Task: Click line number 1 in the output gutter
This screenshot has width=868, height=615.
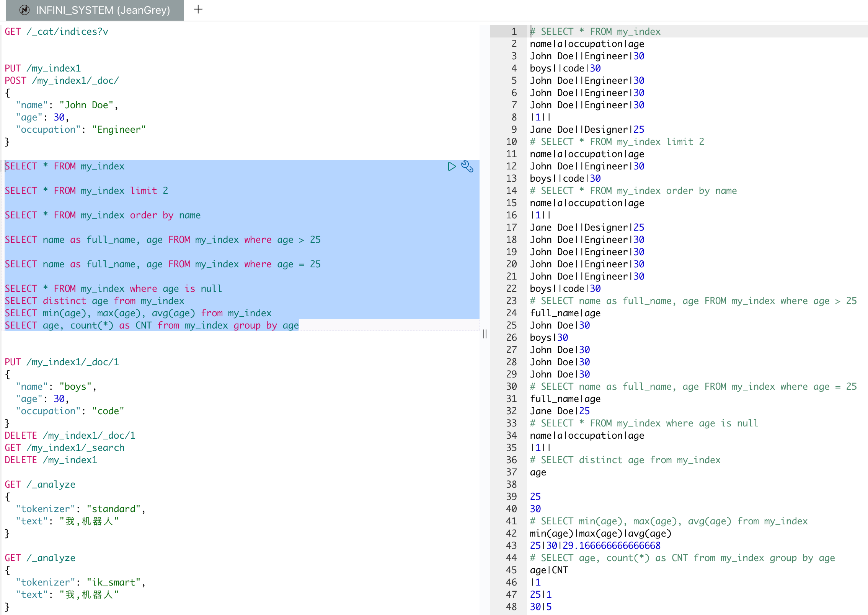Action: coord(514,31)
